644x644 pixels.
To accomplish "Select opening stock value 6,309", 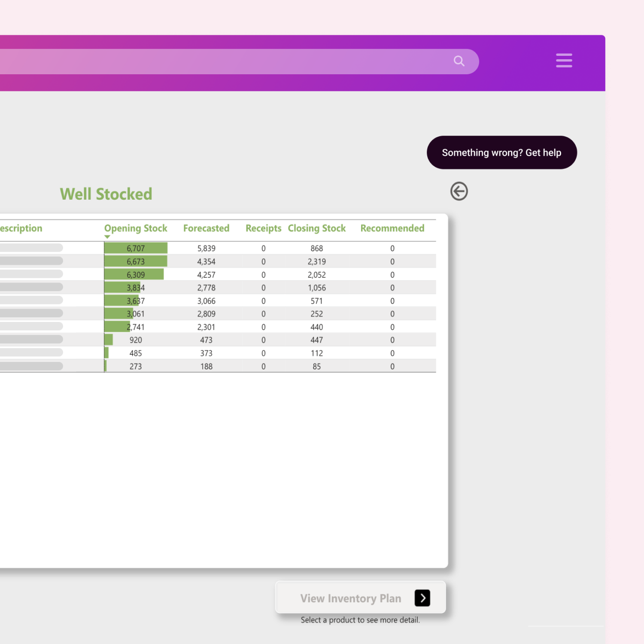I will click(136, 275).
